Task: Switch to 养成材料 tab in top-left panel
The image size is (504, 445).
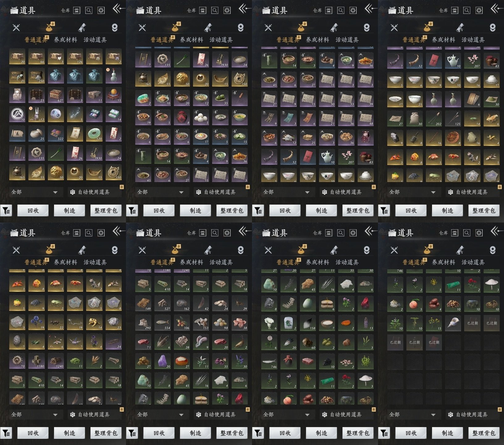Action: (65, 40)
